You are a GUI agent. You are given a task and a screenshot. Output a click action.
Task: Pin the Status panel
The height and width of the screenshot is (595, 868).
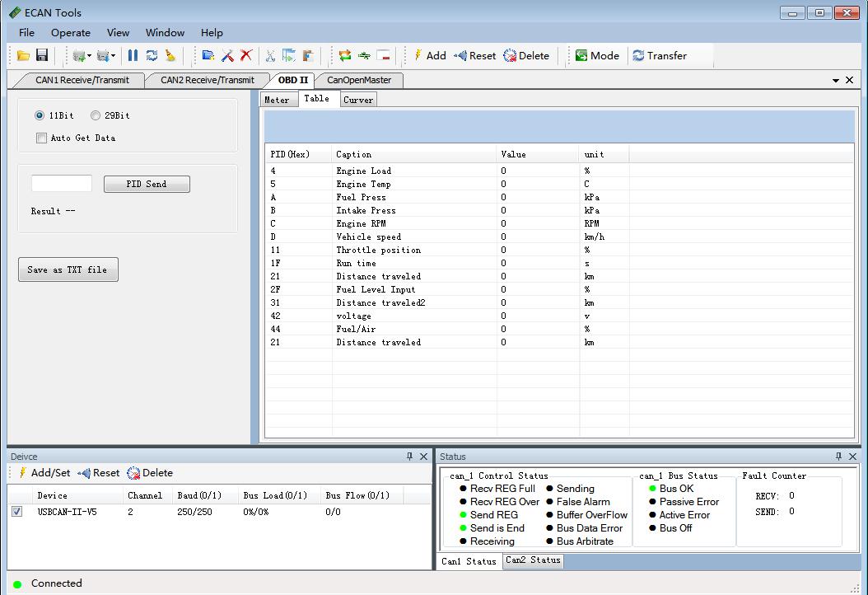(838, 457)
